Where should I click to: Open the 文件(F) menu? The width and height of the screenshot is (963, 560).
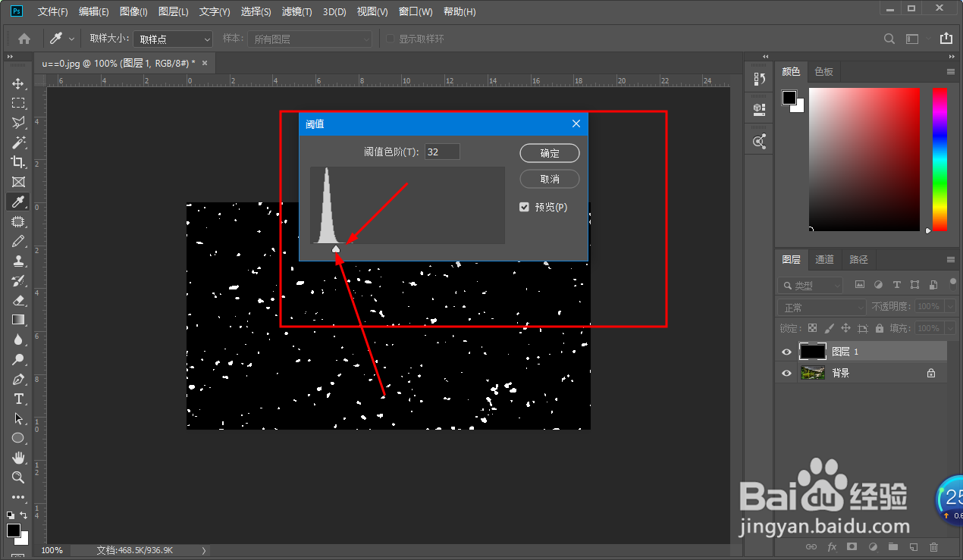52,11
